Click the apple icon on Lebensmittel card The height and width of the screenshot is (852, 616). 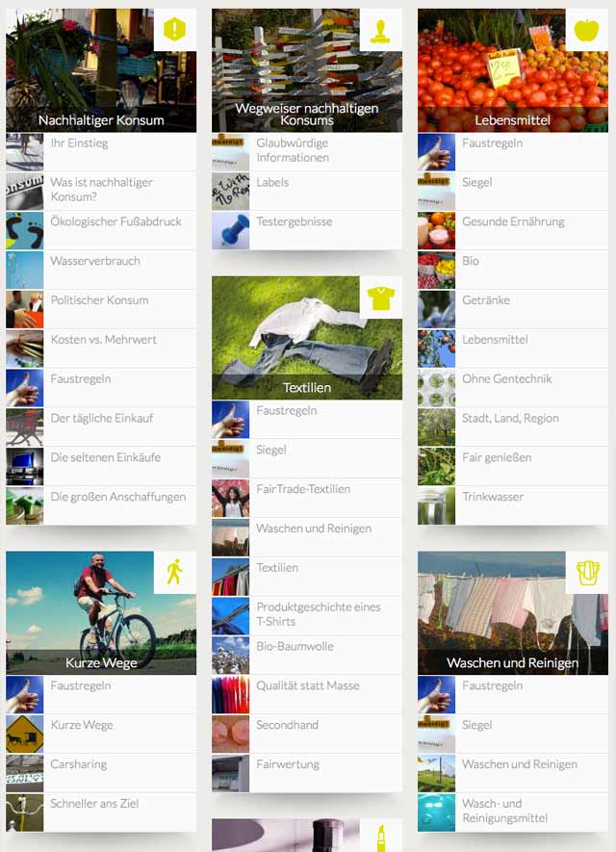[x=587, y=29]
